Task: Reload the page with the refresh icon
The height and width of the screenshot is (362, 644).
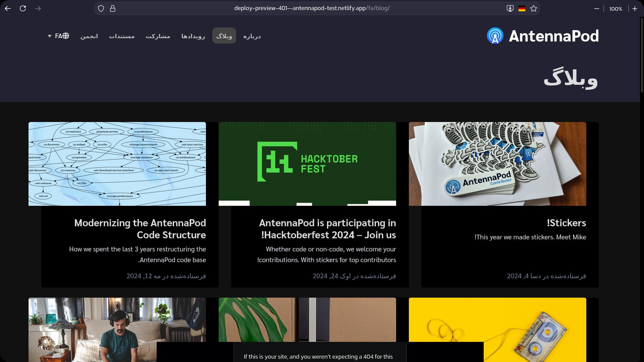Action: coord(23,8)
